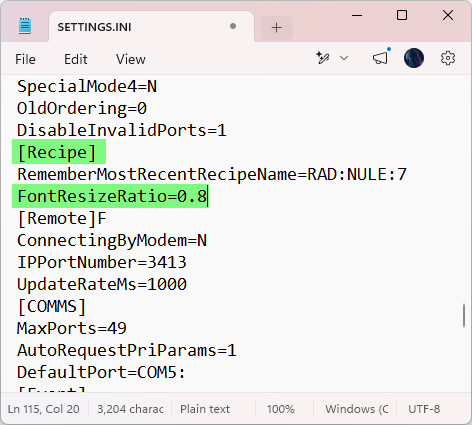
Task: Click line ConnectingByModem=N
Action: [112, 240]
